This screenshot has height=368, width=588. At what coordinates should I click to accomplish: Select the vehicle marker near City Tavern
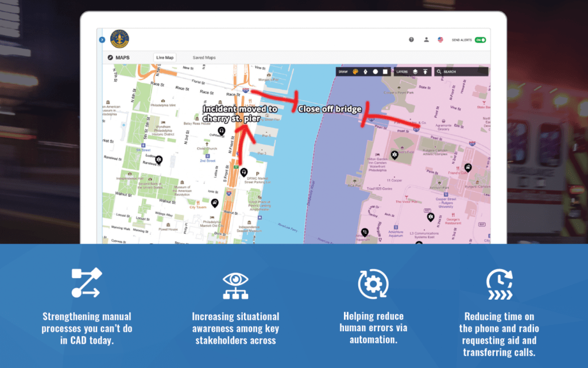[x=214, y=202]
